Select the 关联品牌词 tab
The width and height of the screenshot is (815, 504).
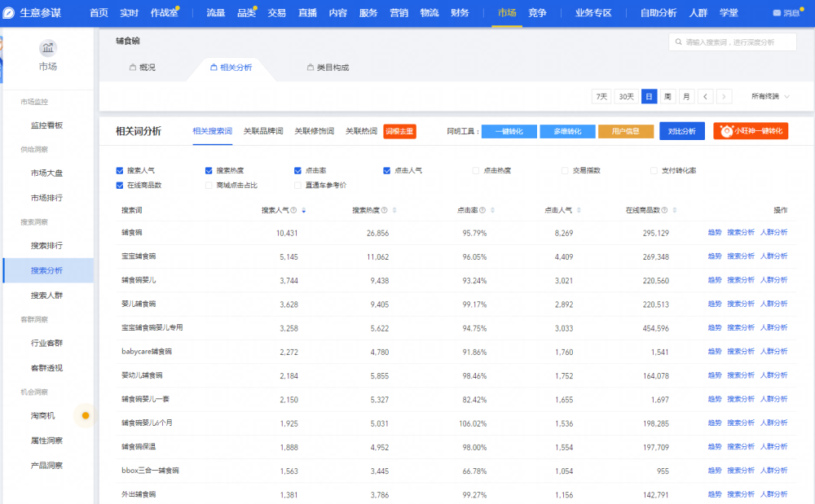[x=263, y=131]
